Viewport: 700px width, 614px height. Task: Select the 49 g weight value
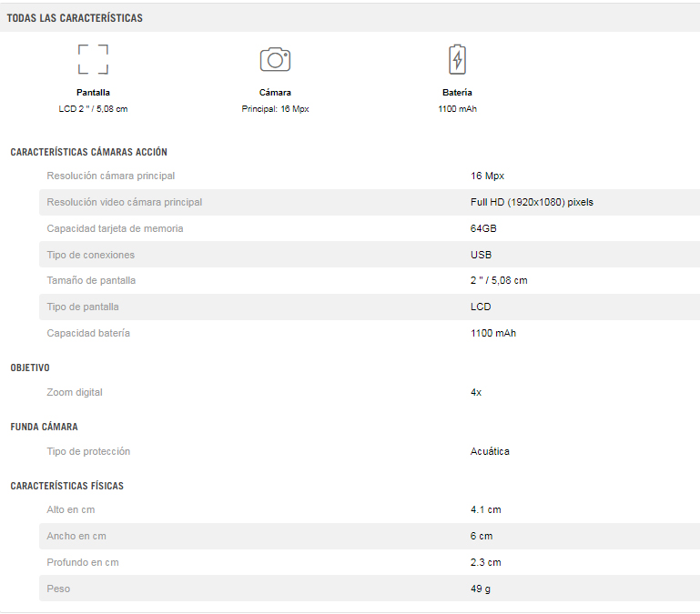point(481,589)
